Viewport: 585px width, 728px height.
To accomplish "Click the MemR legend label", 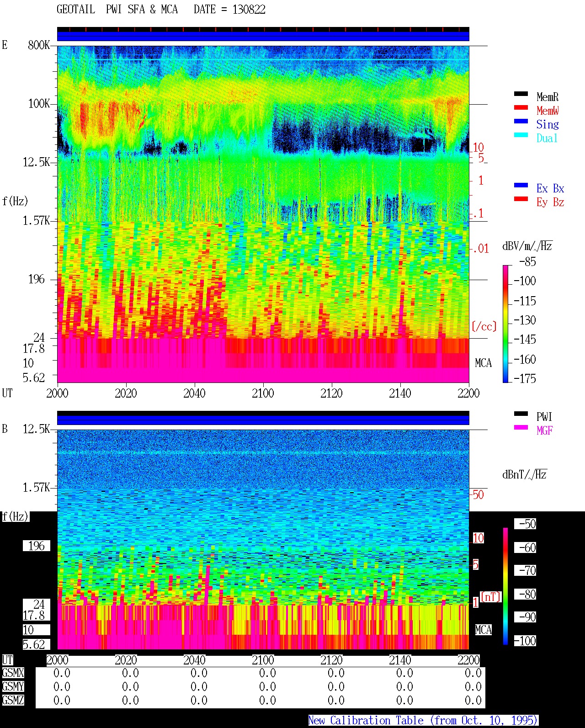I will (x=548, y=97).
